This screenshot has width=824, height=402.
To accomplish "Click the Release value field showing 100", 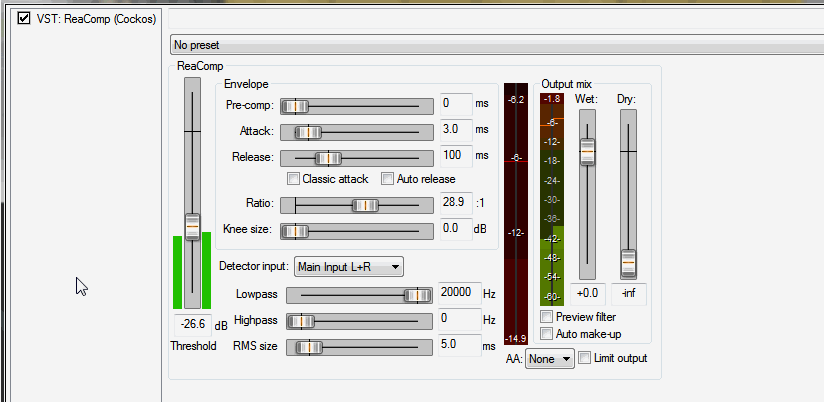I will [x=456, y=156].
